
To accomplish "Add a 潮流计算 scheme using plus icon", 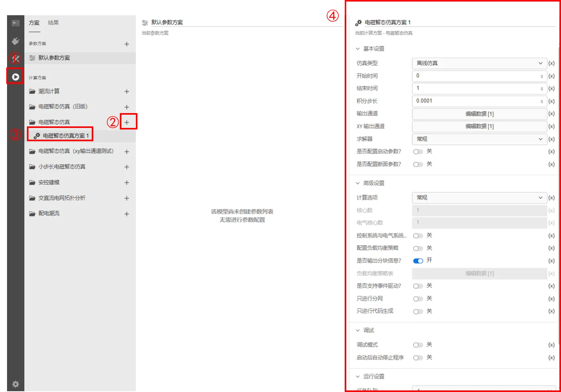I will click(x=127, y=92).
